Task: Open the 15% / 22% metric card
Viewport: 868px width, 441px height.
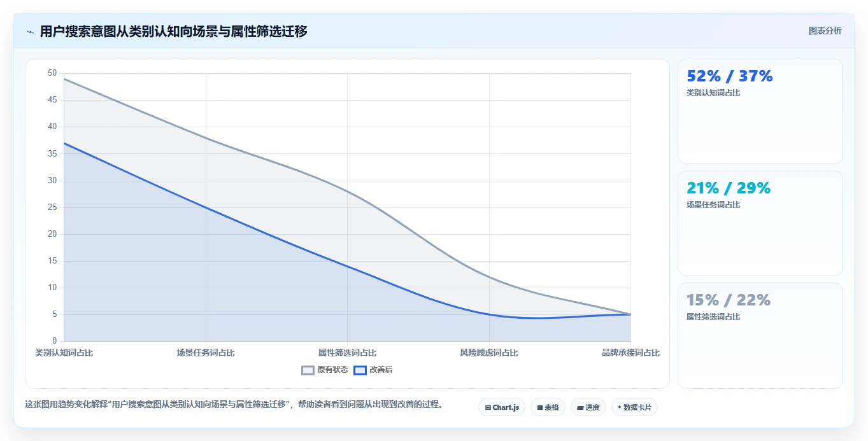Action: pyautogui.click(x=760, y=335)
